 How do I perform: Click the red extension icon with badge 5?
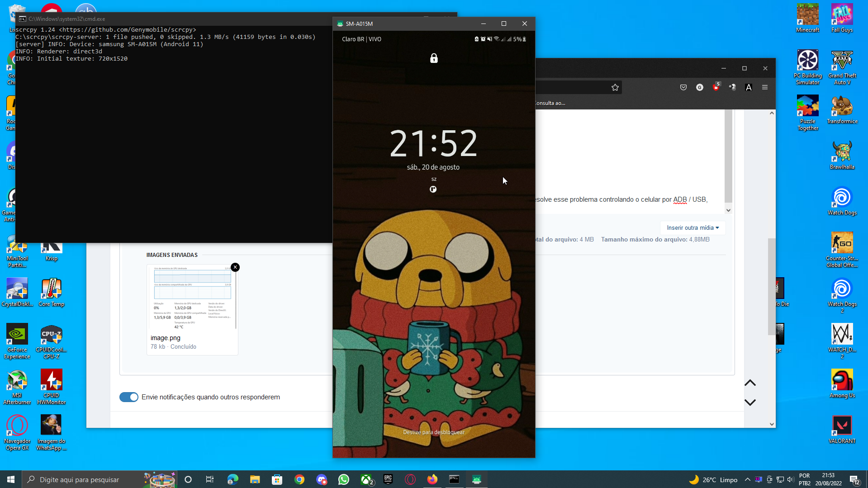pos(716,87)
